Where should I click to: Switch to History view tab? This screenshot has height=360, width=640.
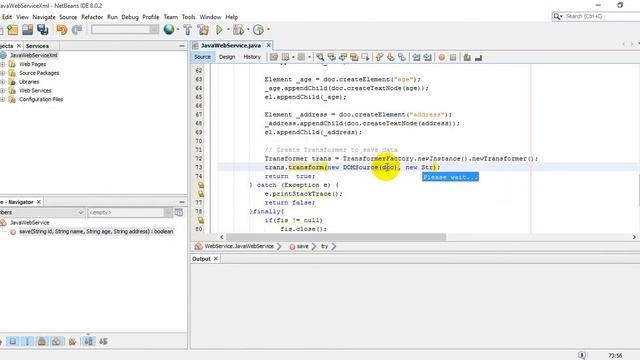(252, 57)
